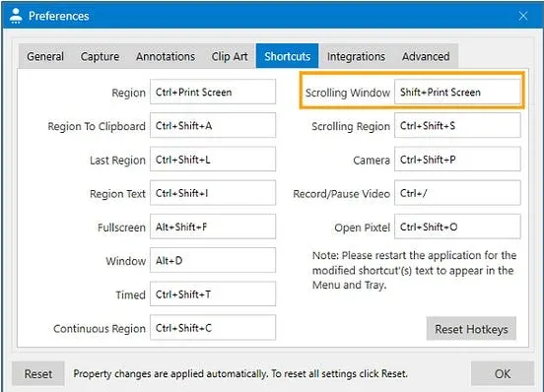Click the Reset button at bottom left

pos(38,374)
